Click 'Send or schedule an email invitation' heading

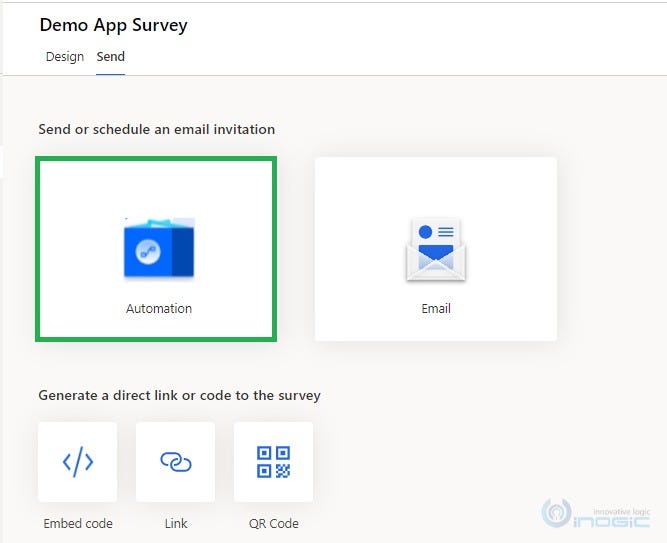click(x=157, y=129)
